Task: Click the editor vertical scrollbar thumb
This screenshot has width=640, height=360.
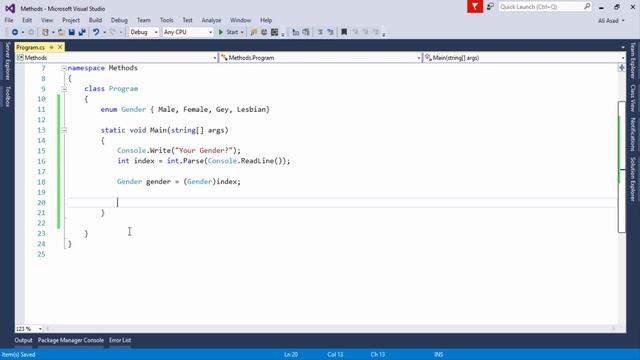Action: coord(622,167)
